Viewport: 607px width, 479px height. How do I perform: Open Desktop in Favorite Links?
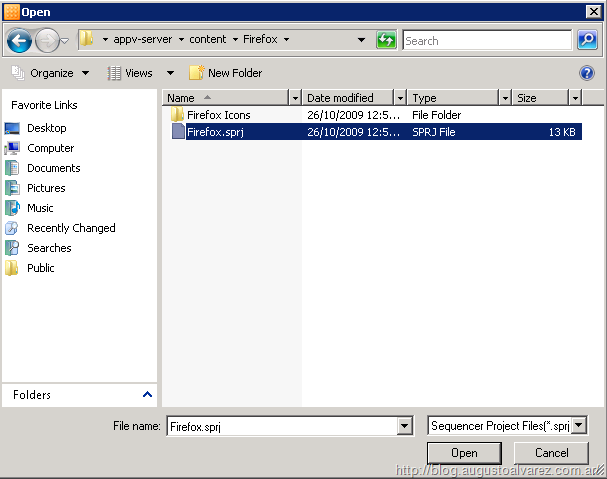tap(46, 128)
